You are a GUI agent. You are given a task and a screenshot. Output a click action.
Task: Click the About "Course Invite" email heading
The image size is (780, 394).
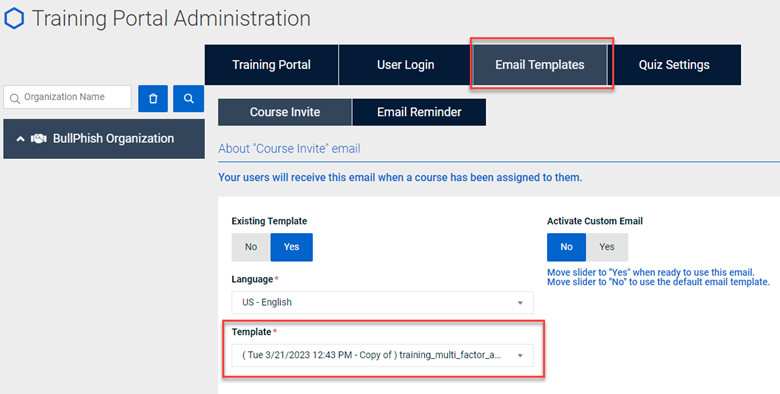pyautogui.click(x=289, y=149)
